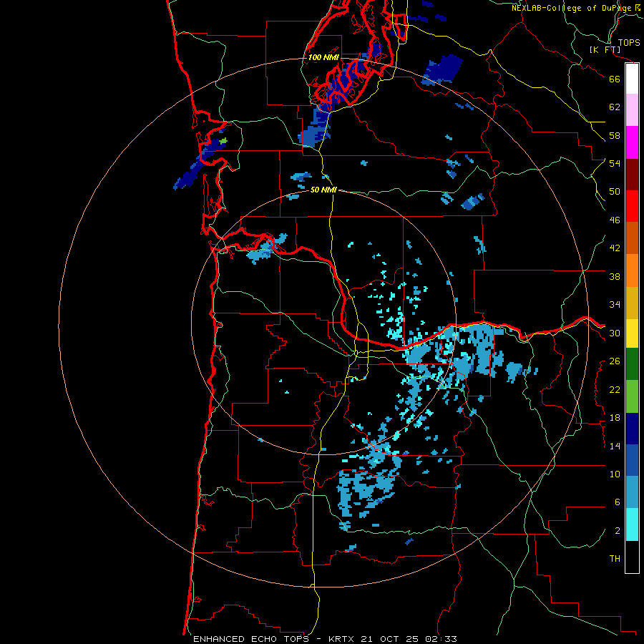Click the "KRTX" radar site identifier
This screenshot has height=644, width=644.
point(342,639)
